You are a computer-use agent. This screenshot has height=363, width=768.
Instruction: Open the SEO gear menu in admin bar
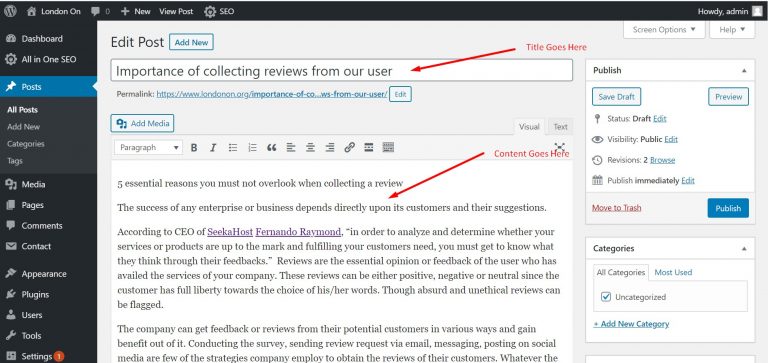click(x=219, y=11)
